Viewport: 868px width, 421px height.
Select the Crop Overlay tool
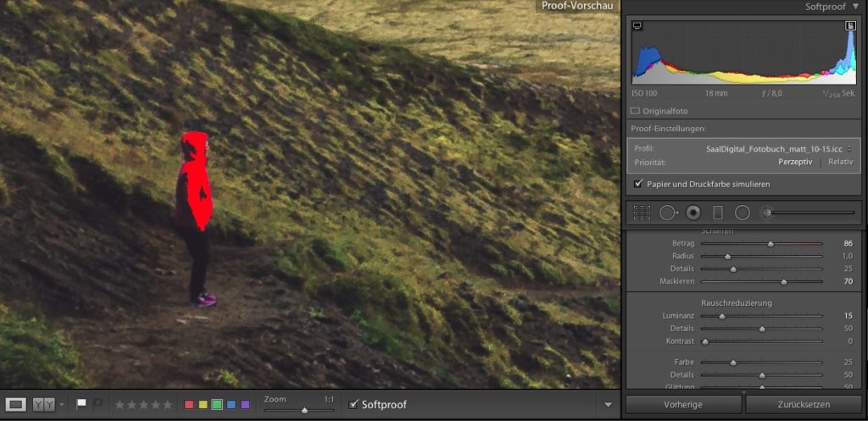642,213
